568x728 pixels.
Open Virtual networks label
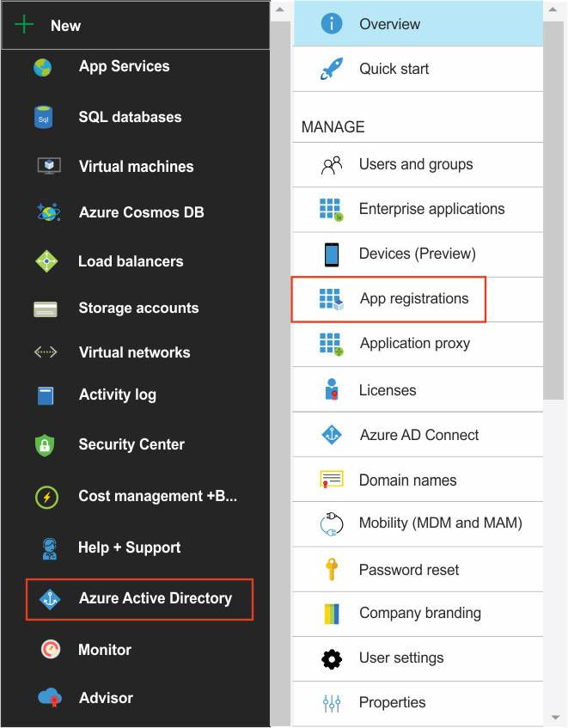135,352
